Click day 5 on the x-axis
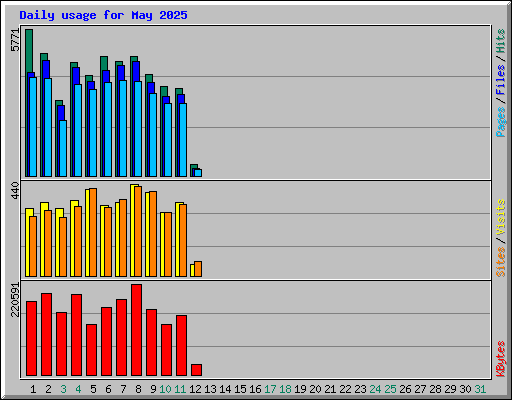This screenshot has height=400, width=512. [x=93, y=389]
